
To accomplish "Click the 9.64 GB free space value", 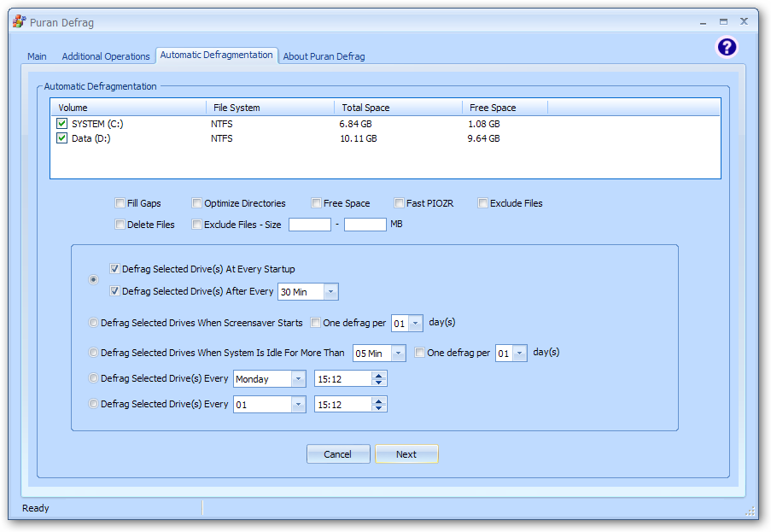I will point(483,138).
